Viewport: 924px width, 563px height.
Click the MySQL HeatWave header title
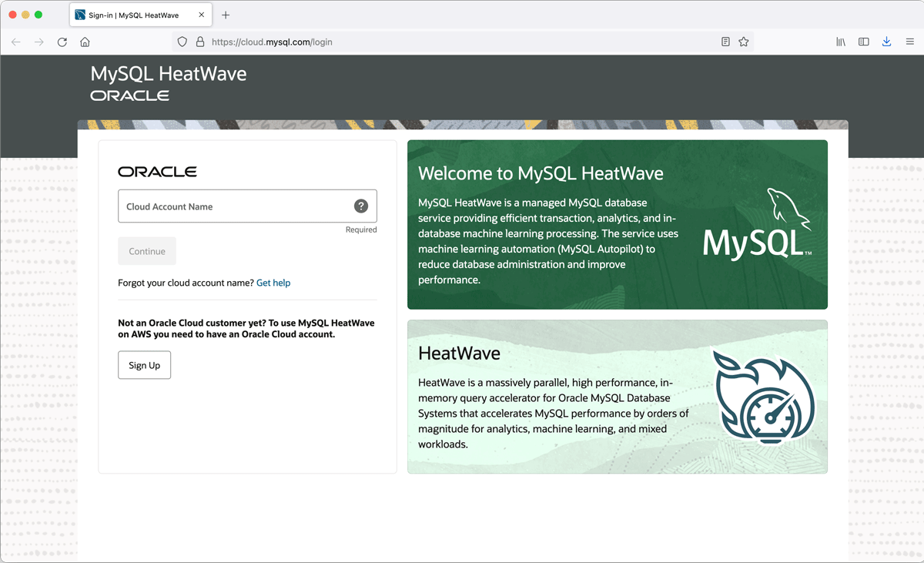tap(169, 74)
